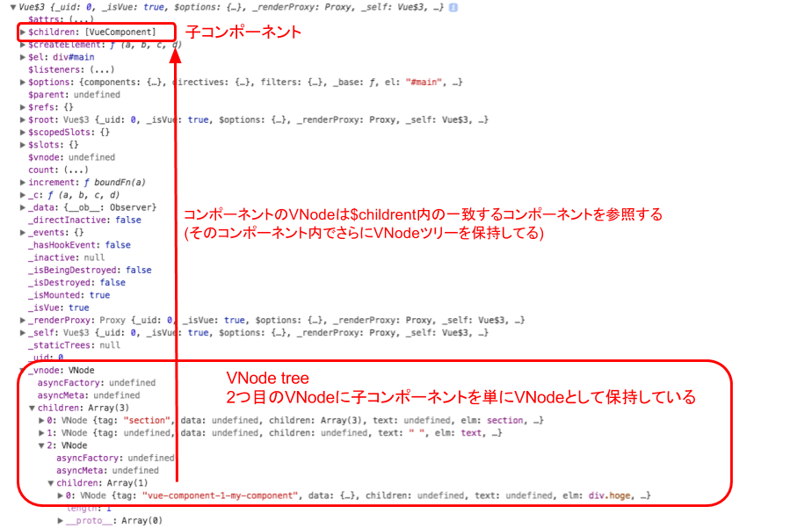Expand the _self: Vue$3 entry

(23, 332)
